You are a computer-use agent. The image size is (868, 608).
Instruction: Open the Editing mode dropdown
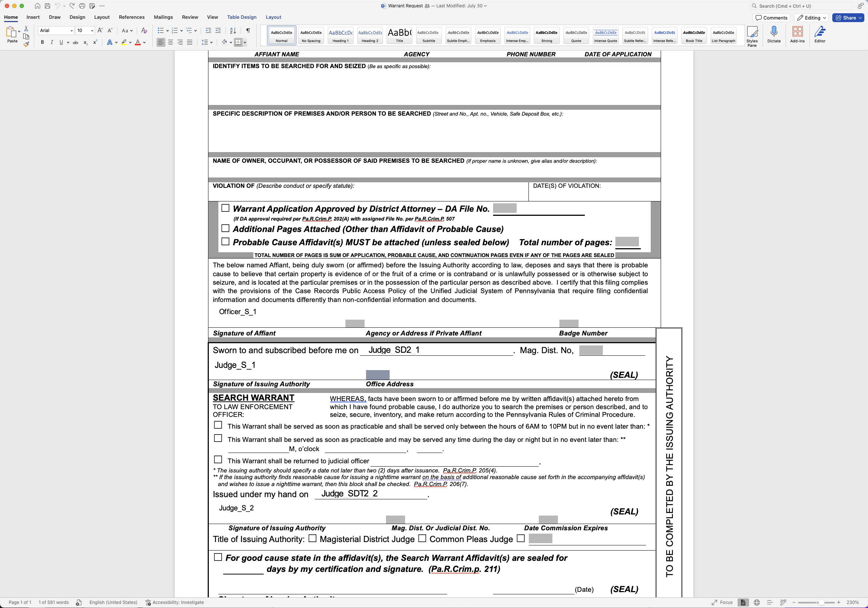[x=811, y=18]
